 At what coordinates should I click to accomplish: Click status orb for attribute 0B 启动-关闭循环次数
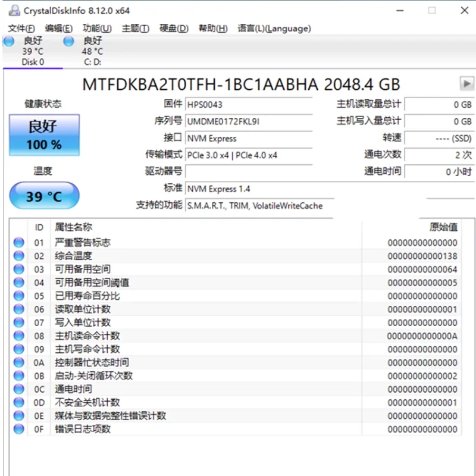[19, 375]
